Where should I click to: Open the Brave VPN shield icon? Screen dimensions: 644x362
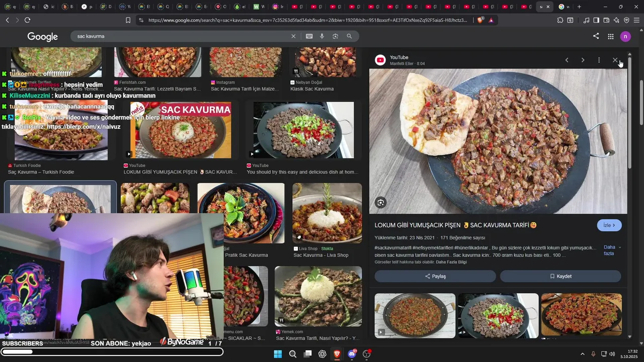(626, 20)
